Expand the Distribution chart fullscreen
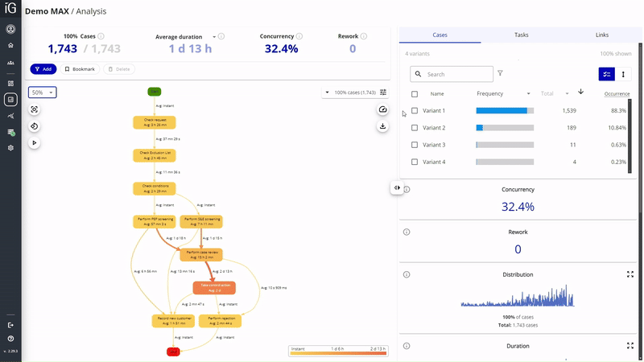This screenshot has width=644, height=362. (630, 274)
